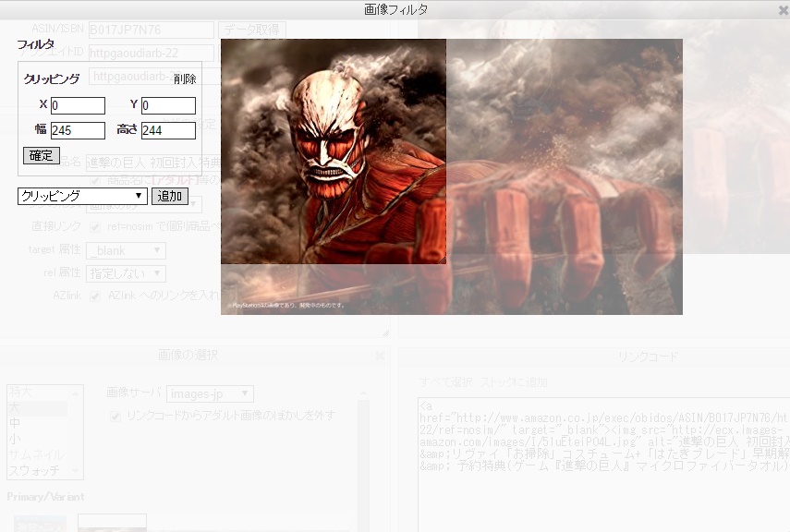Screen dimensions: 790x532
Task: Click the 幅 width input field
Action: [78, 130]
